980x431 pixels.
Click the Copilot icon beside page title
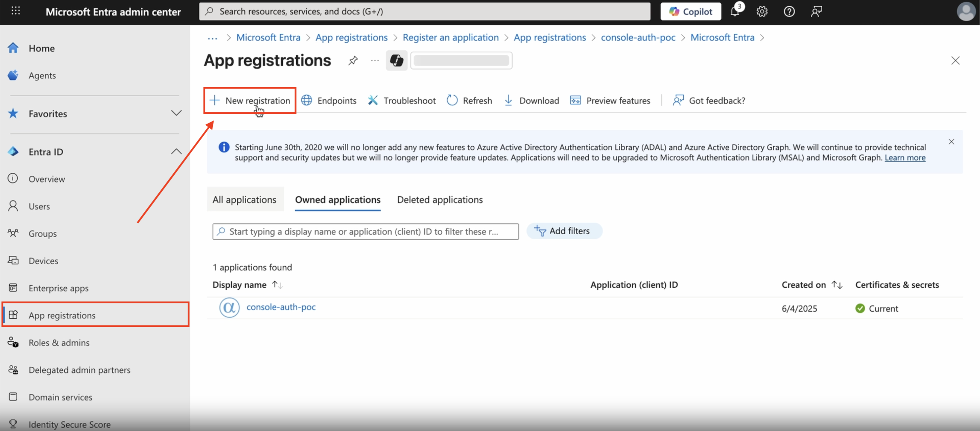[396, 61]
